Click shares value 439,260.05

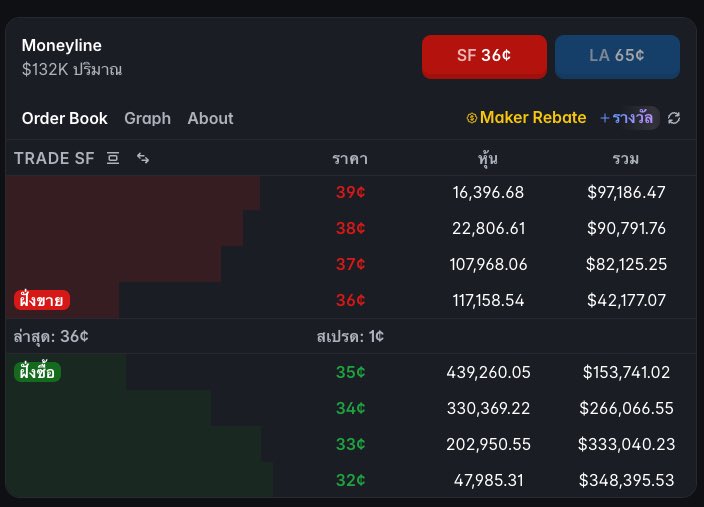488,372
